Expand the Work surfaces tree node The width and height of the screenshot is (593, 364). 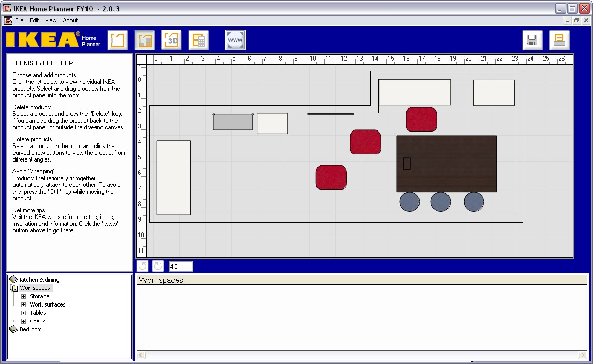(23, 304)
